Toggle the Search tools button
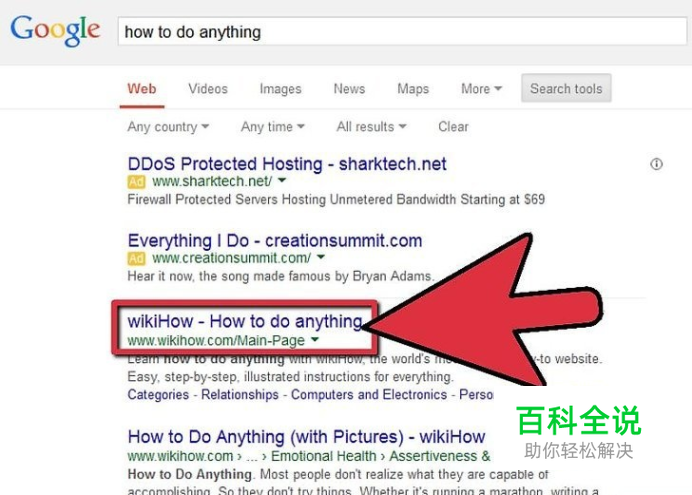The height and width of the screenshot is (495, 692). click(566, 88)
